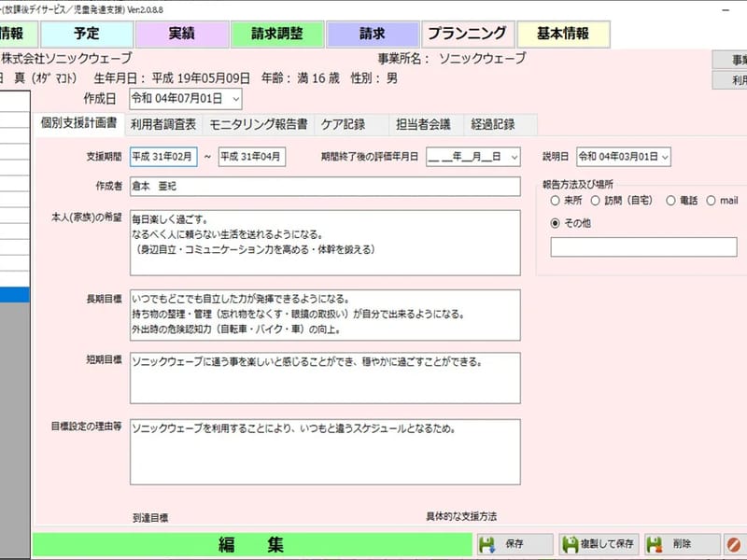Click the 作成者 name field
The image size is (747, 560).
(x=325, y=186)
